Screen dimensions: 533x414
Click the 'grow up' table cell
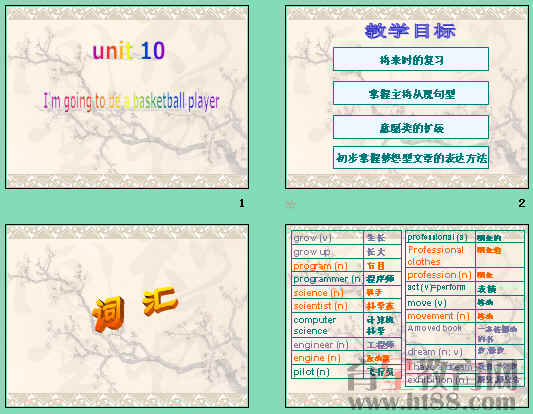click(328, 252)
